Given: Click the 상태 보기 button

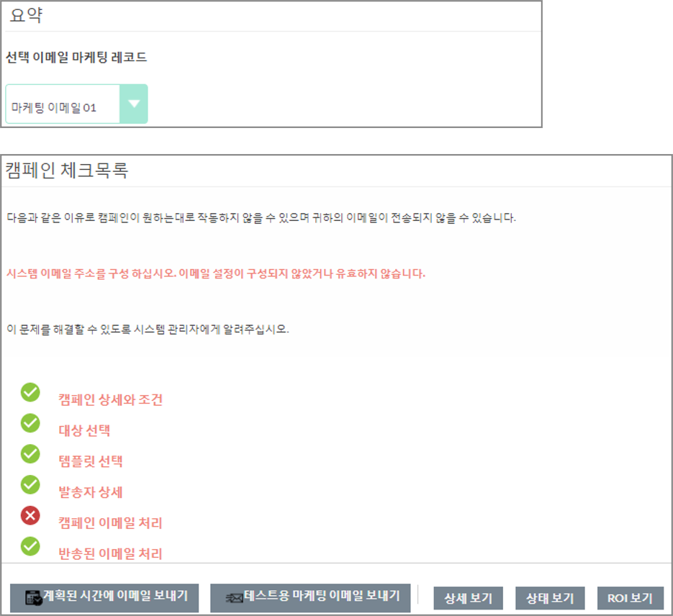Looking at the screenshot, I should (x=550, y=598).
